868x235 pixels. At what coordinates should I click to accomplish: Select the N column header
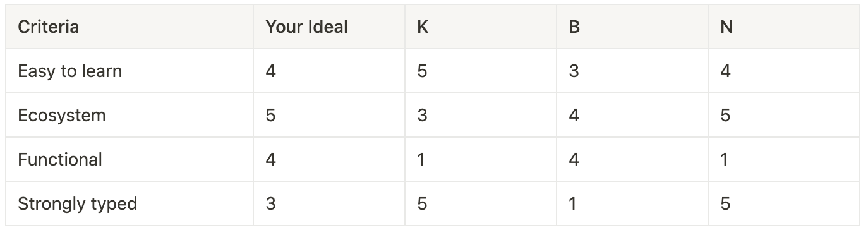tap(784, 27)
